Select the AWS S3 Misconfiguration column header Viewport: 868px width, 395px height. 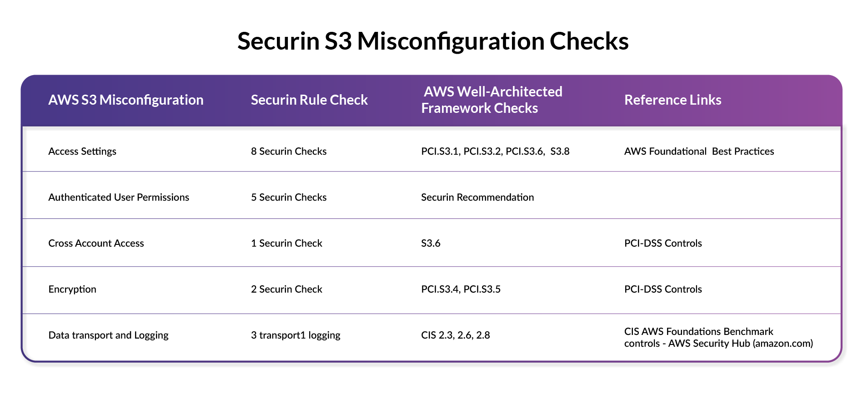click(126, 100)
